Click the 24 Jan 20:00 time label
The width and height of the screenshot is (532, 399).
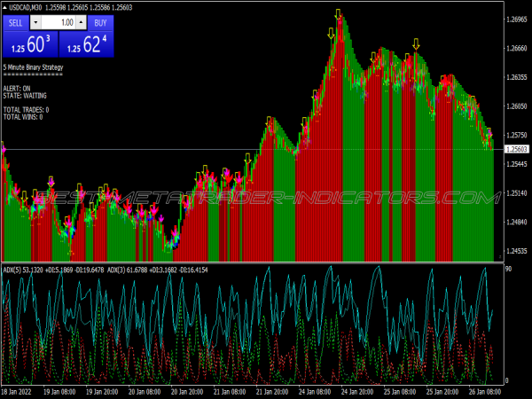tap(357, 392)
